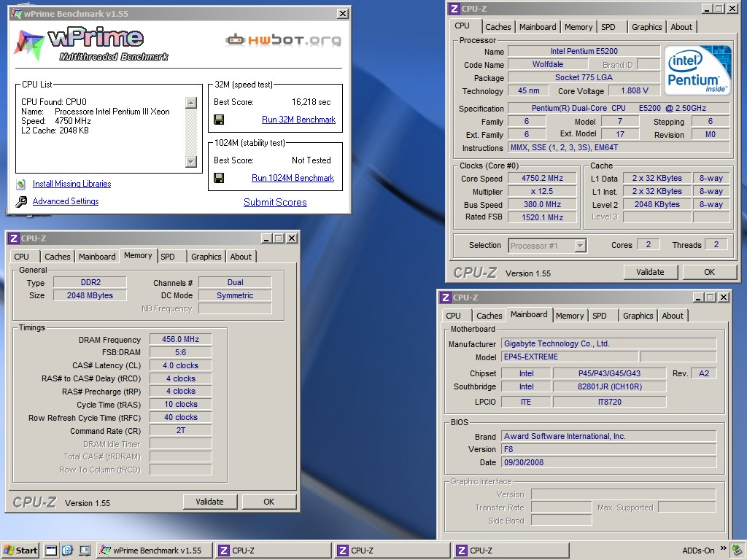
Task: Click the Code Name field Wolfdale
Action: 548,64
